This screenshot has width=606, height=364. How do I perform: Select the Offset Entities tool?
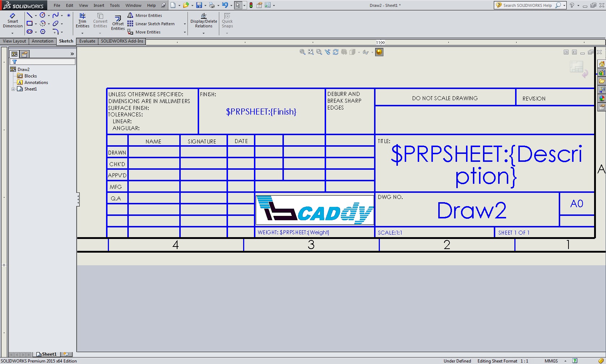(x=118, y=23)
